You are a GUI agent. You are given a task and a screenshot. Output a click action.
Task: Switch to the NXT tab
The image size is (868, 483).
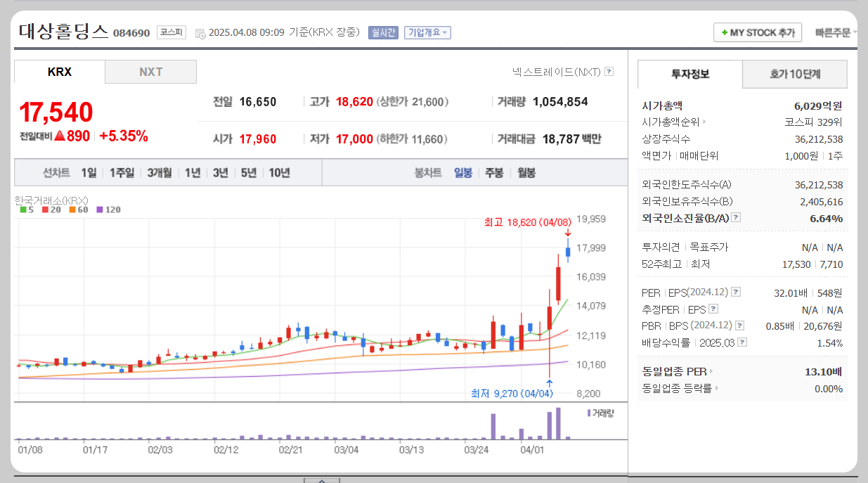[x=150, y=71]
